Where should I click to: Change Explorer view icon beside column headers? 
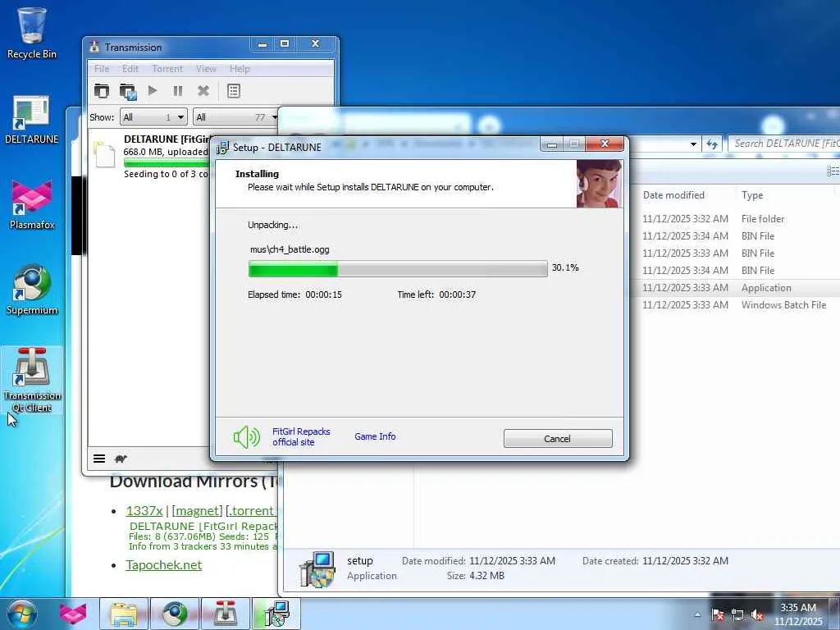click(833, 171)
